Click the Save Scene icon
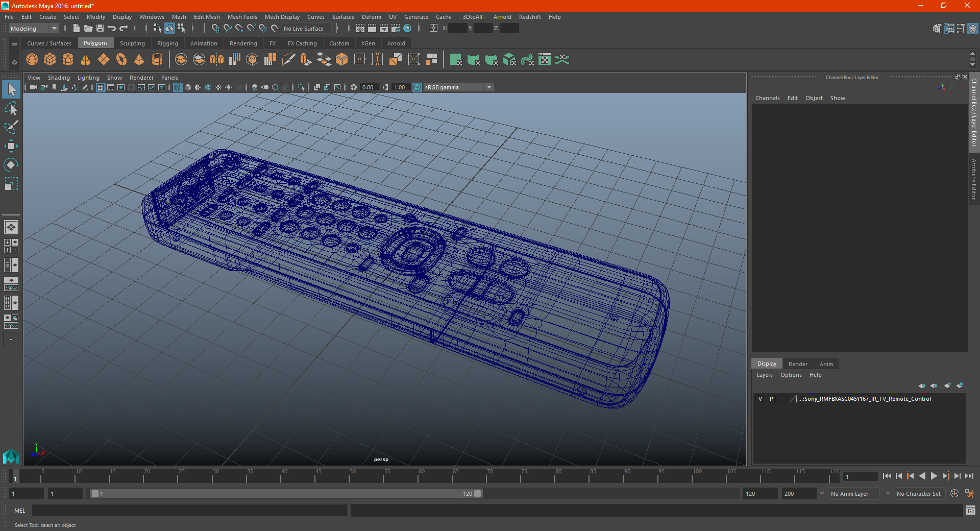The image size is (980, 531). click(x=100, y=29)
